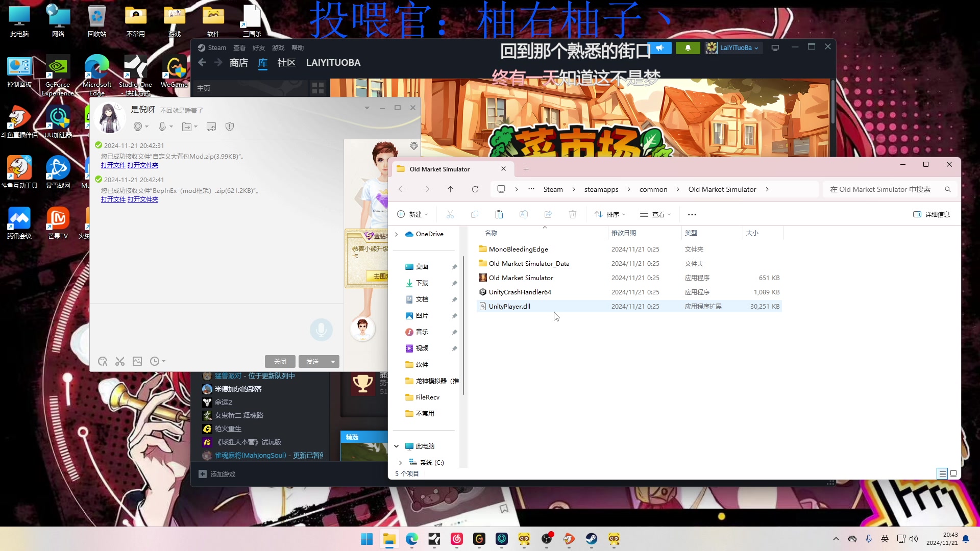
Task: Toggle the details pane 详细信息
Action: (932, 215)
